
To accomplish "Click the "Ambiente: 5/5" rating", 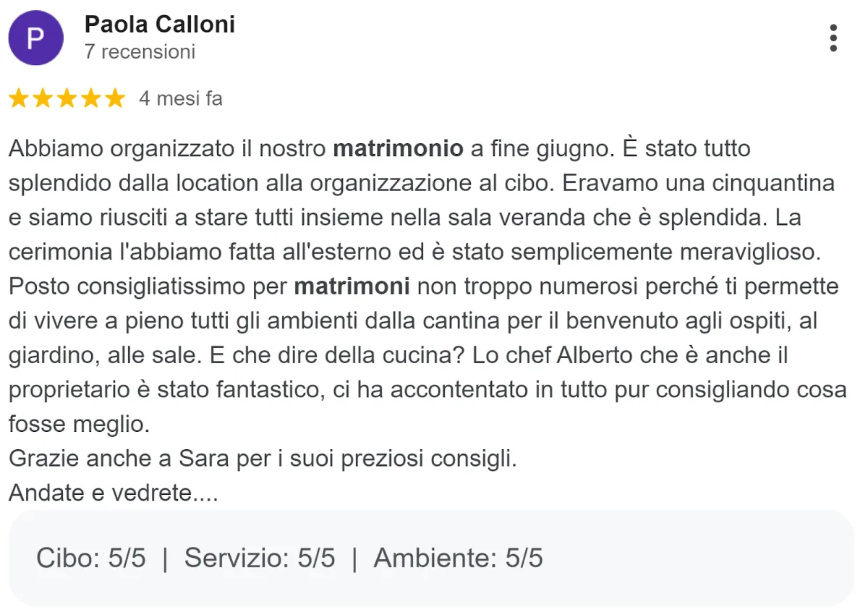I will pyautogui.click(x=458, y=558).
